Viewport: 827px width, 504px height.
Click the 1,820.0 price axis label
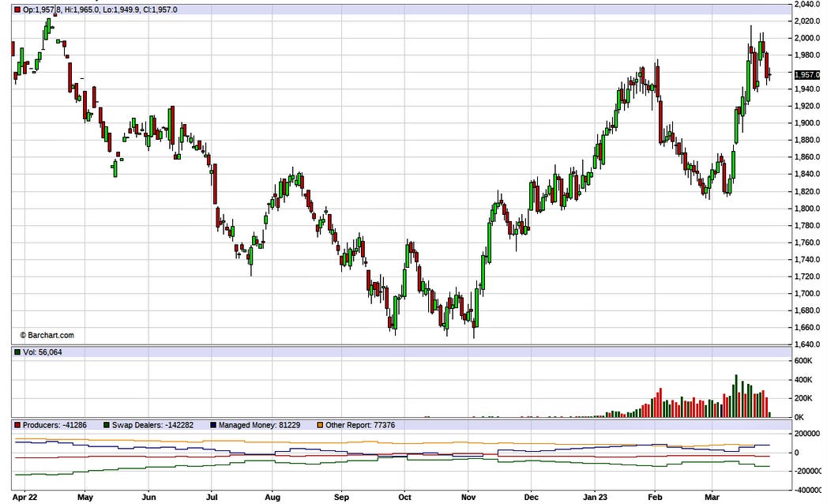[807, 191]
